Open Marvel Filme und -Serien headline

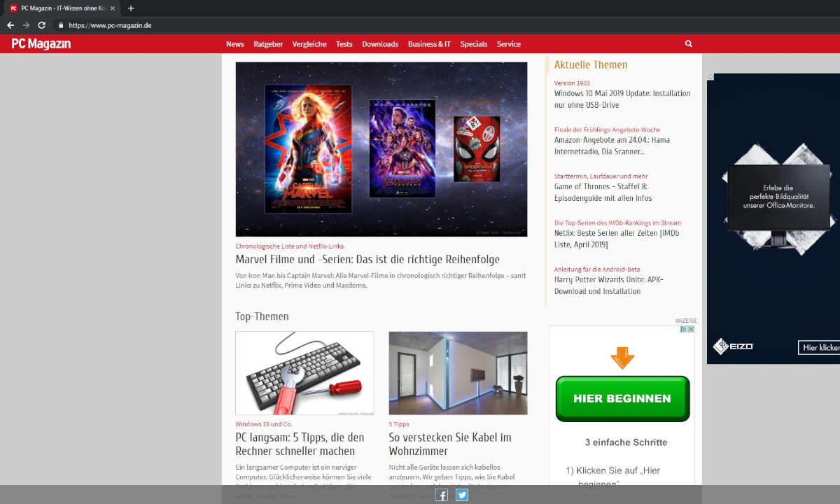tap(367, 260)
